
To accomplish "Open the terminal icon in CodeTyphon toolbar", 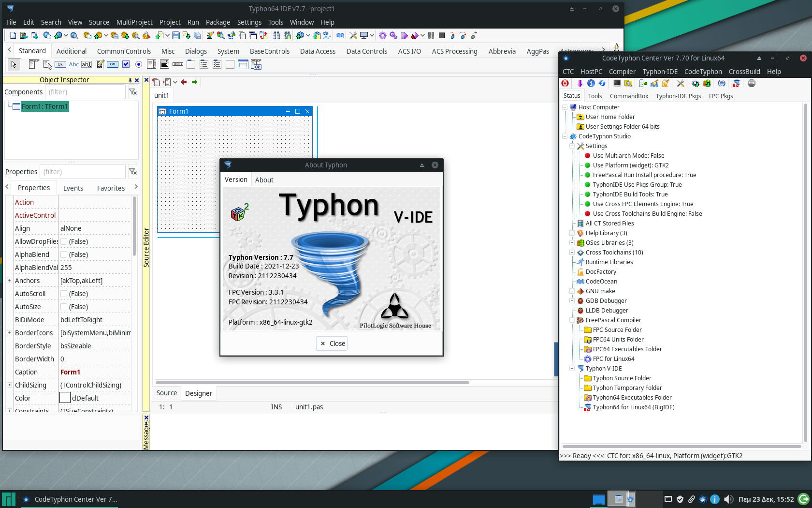I will click(617, 84).
